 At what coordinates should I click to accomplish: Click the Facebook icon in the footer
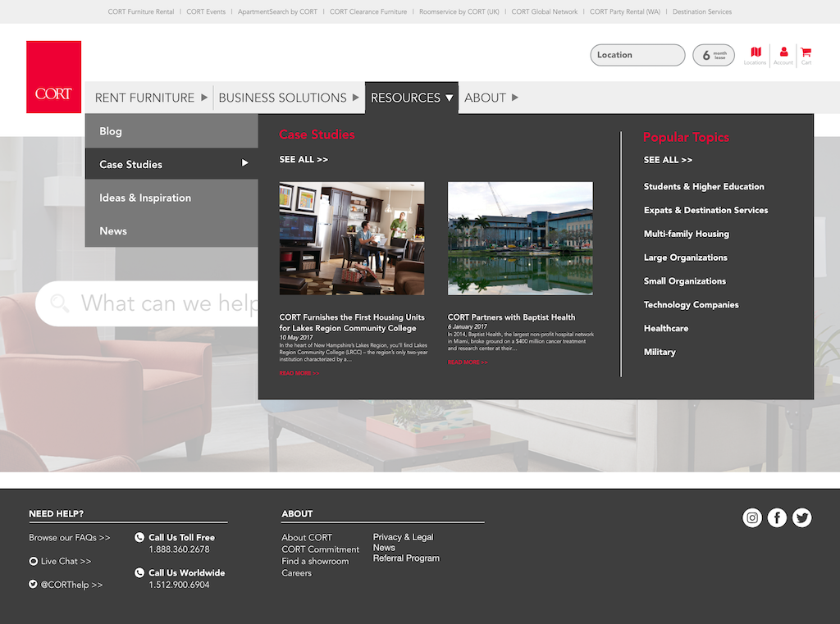click(x=777, y=517)
